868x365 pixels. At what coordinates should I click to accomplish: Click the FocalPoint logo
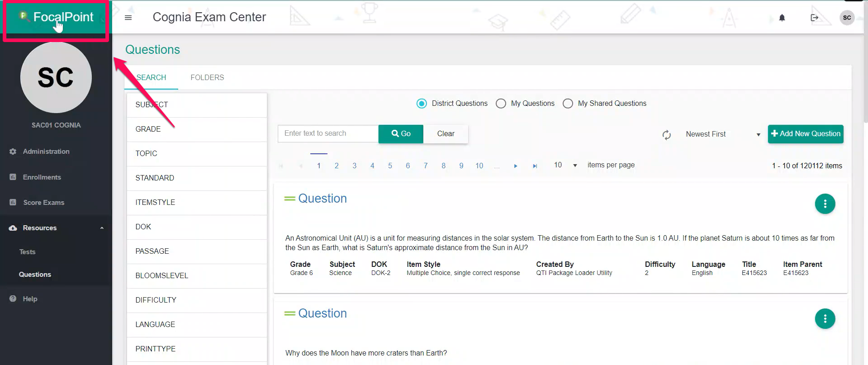(x=56, y=17)
